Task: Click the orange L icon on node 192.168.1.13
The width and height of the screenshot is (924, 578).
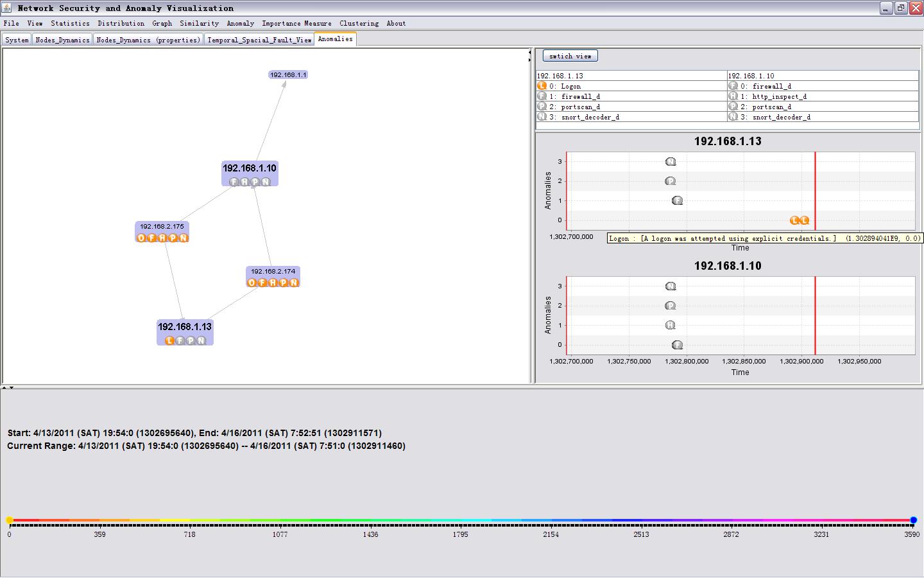Action: point(169,340)
